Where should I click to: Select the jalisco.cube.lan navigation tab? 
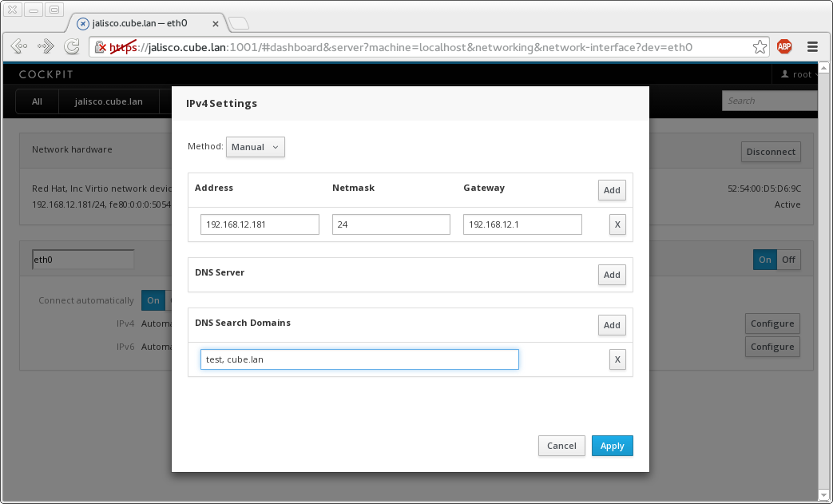tap(109, 101)
